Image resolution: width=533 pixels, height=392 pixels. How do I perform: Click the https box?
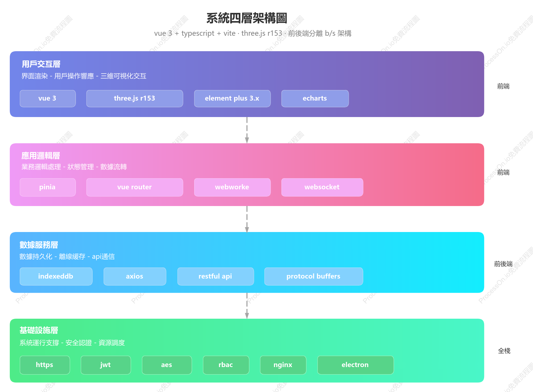coord(45,365)
